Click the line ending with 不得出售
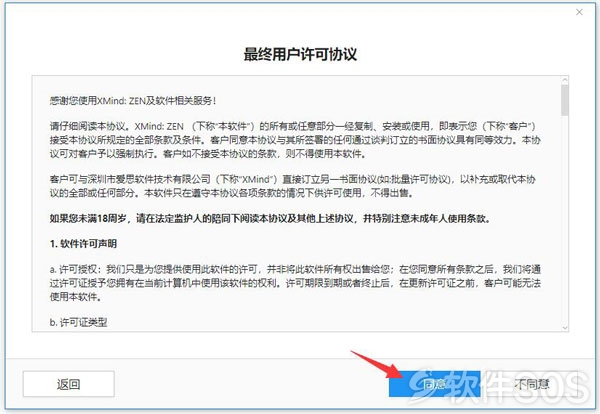Screen dimensions: 600x414 (232, 193)
